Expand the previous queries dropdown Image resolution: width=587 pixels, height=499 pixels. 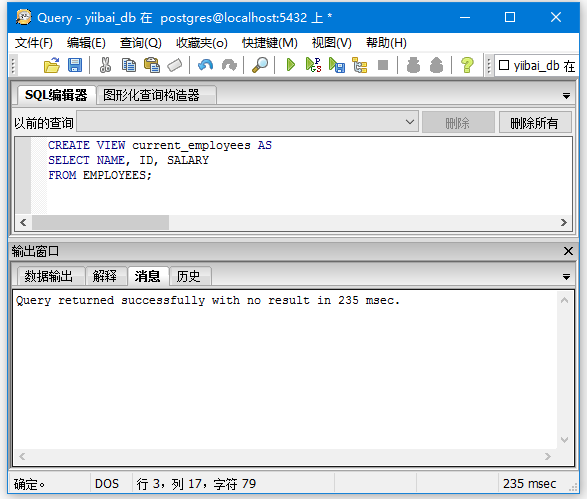(x=410, y=122)
